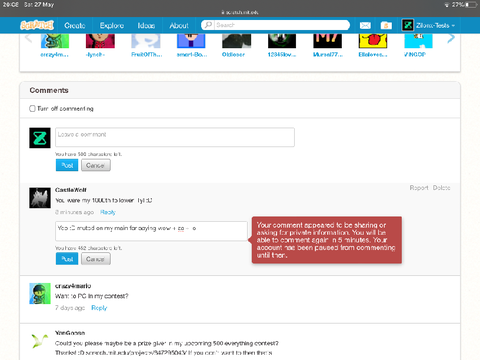Open the Ideas menu item

click(x=146, y=26)
